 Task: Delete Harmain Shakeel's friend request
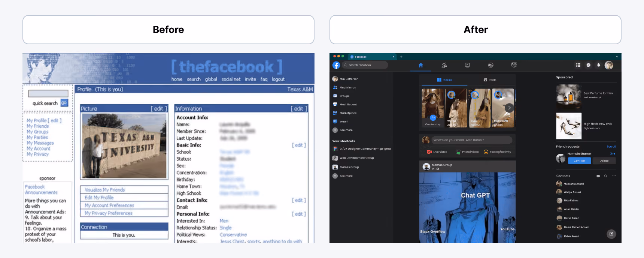pyautogui.click(x=604, y=161)
